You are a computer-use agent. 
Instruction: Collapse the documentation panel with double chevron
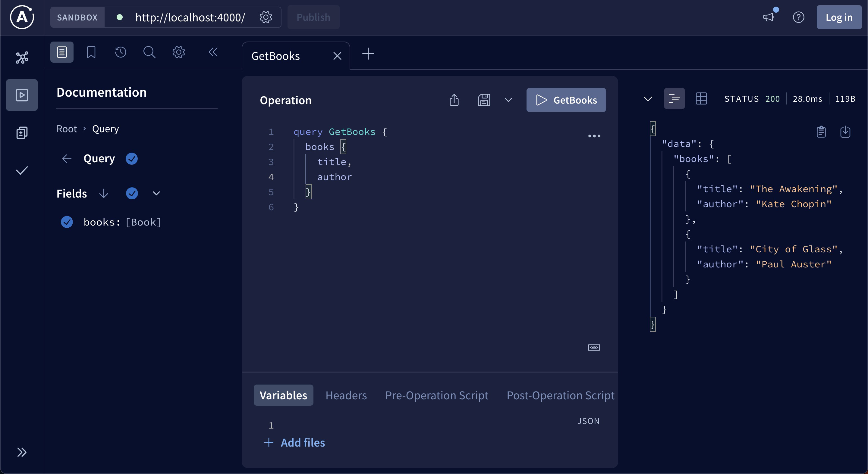point(213,52)
